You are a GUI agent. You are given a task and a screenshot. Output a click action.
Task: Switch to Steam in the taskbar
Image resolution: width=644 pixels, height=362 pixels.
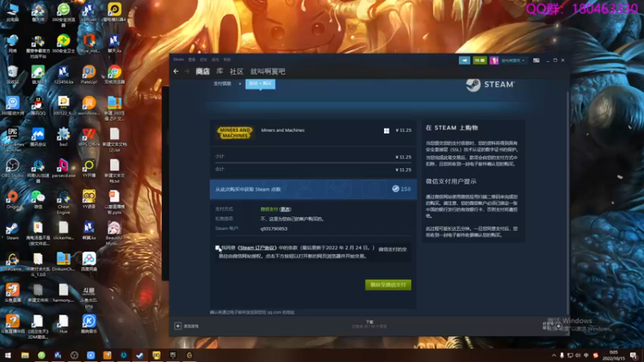(x=140, y=355)
